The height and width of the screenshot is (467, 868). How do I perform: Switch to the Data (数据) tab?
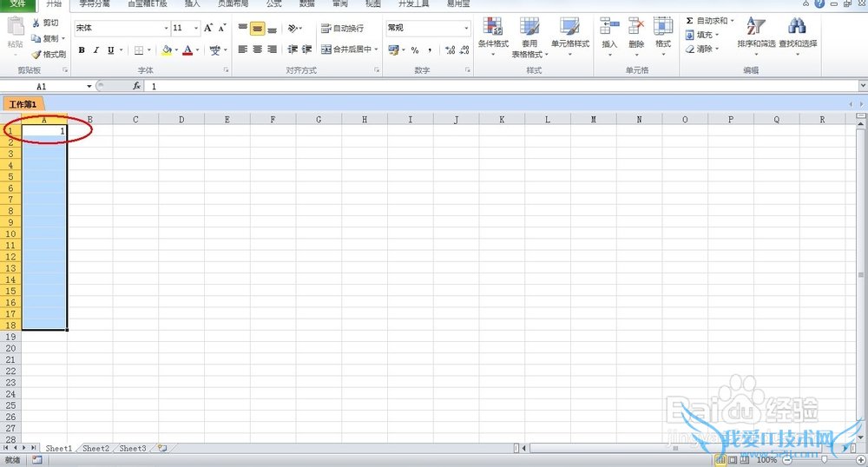coord(306,3)
